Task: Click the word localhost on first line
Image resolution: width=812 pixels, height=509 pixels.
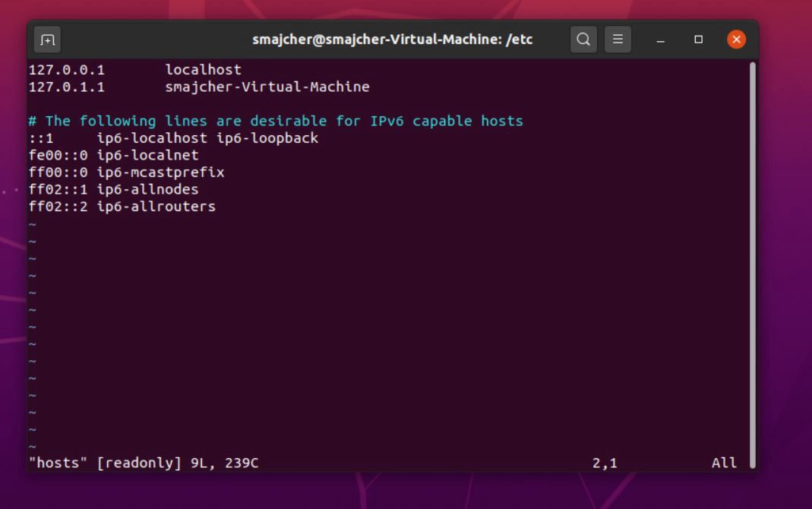Action: [x=203, y=70]
